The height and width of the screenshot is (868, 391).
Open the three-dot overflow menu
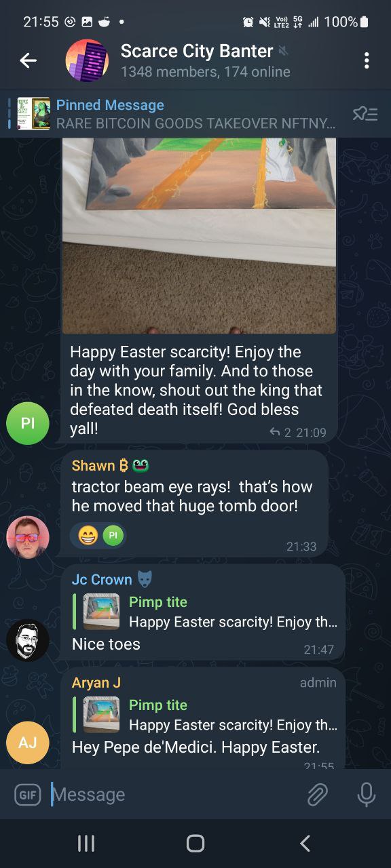coord(367,60)
